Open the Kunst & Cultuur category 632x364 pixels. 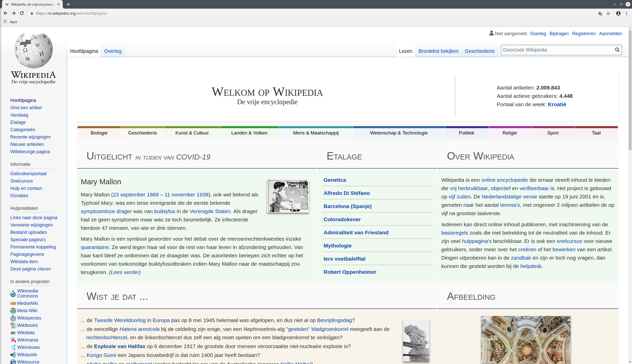[192, 133]
